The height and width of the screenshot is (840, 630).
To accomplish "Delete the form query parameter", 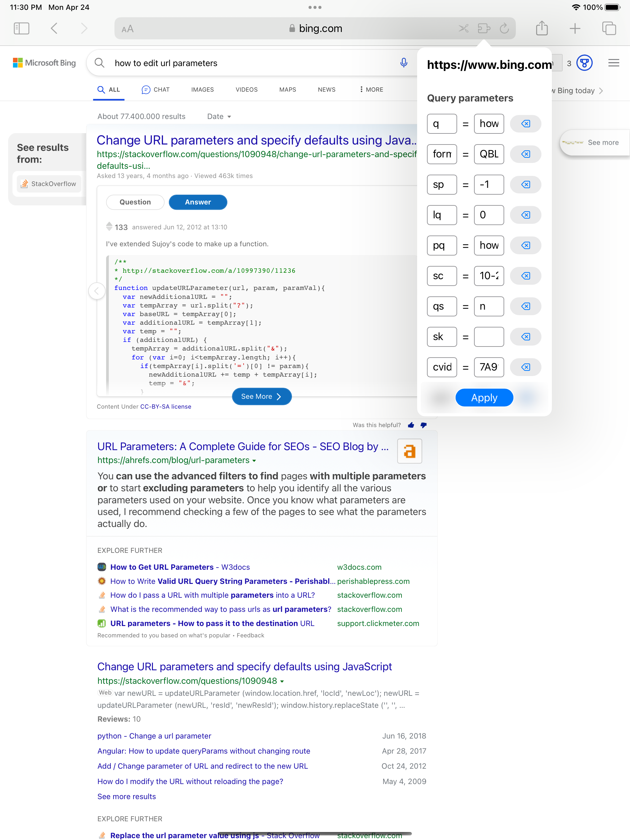I will tap(525, 154).
